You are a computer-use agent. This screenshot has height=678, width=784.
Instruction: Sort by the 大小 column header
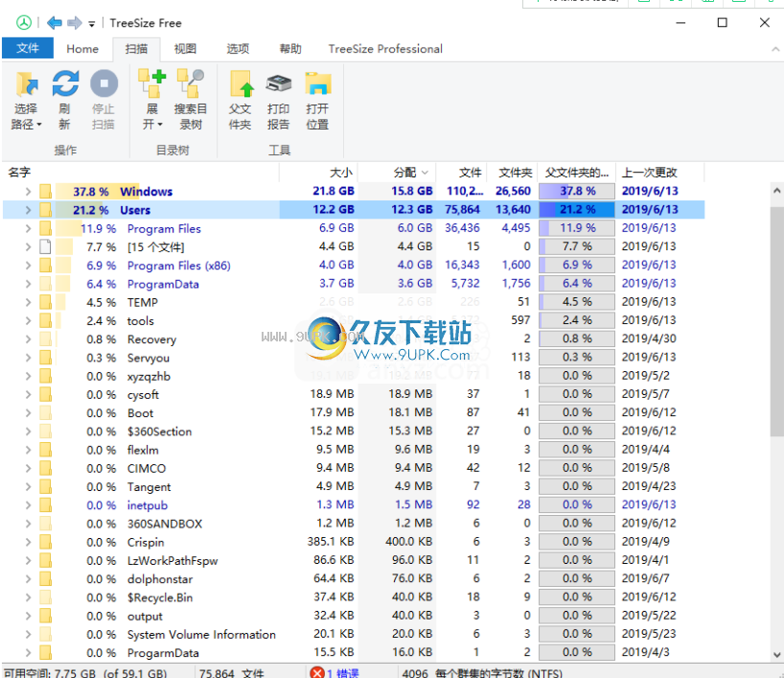(x=318, y=173)
